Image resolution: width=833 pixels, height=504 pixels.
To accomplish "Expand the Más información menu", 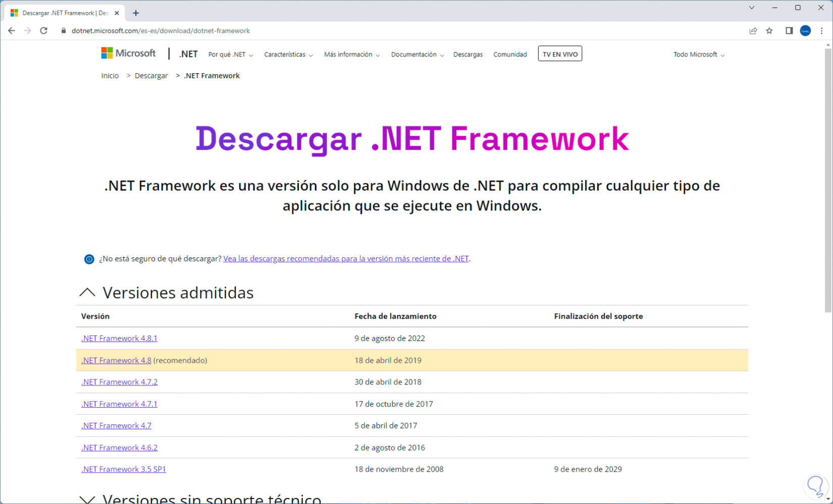I will pyautogui.click(x=352, y=54).
